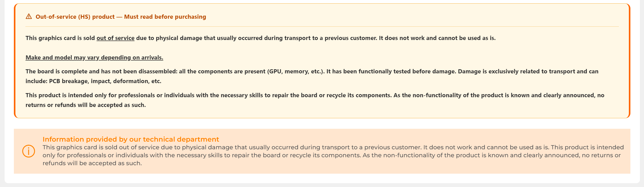
Task: Click the "(GPU, memory, etc.)" text
Action: [296, 71]
